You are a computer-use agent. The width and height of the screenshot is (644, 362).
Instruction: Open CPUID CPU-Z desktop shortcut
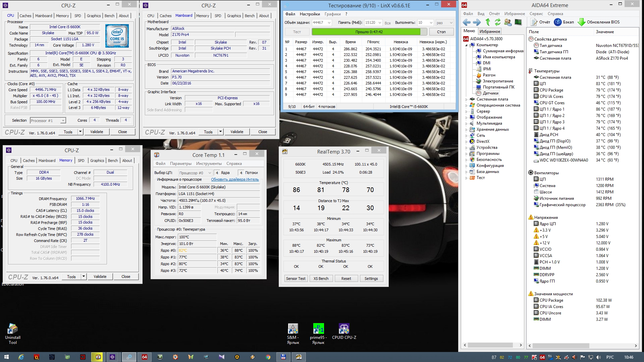pos(344,329)
